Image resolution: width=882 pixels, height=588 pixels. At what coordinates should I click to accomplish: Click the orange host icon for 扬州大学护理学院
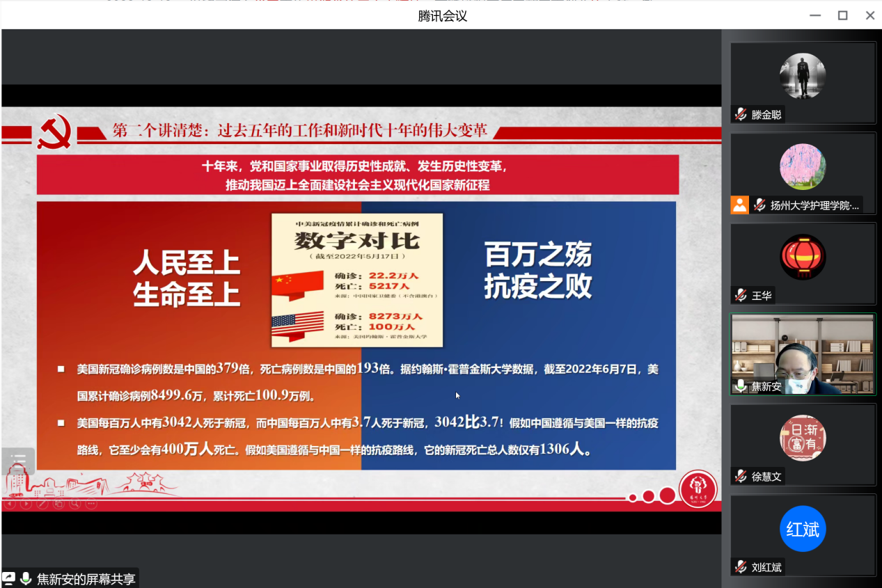(739, 205)
